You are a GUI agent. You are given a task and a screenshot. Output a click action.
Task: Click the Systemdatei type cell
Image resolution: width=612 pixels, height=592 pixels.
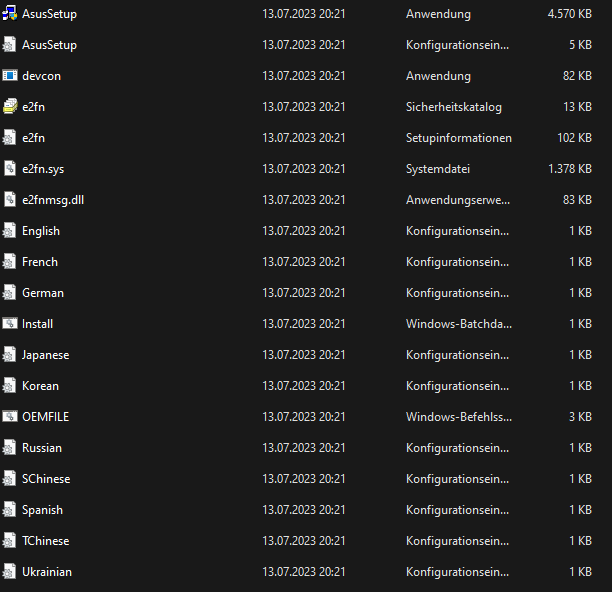pyautogui.click(x=438, y=169)
